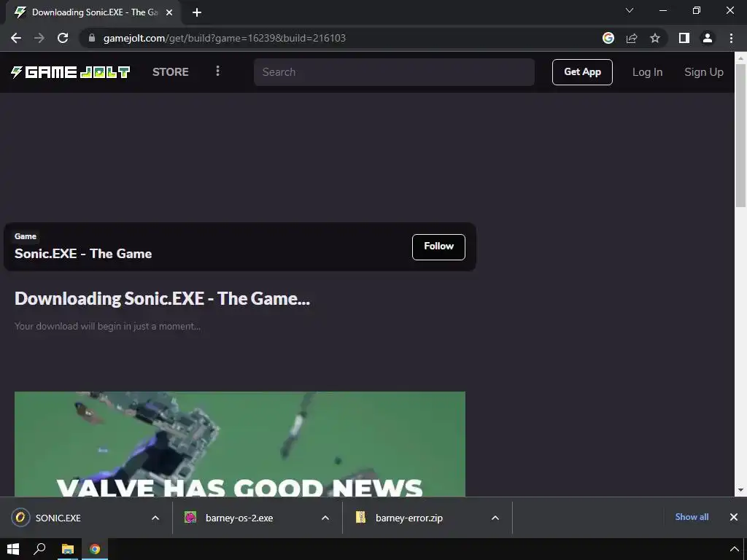Click the browser forward arrow
The height and width of the screenshot is (560, 747).
coord(39,38)
